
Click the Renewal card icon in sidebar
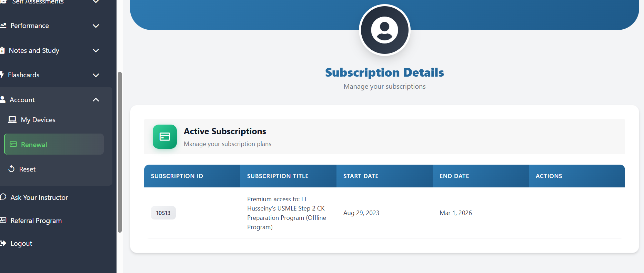(x=13, y=144)
